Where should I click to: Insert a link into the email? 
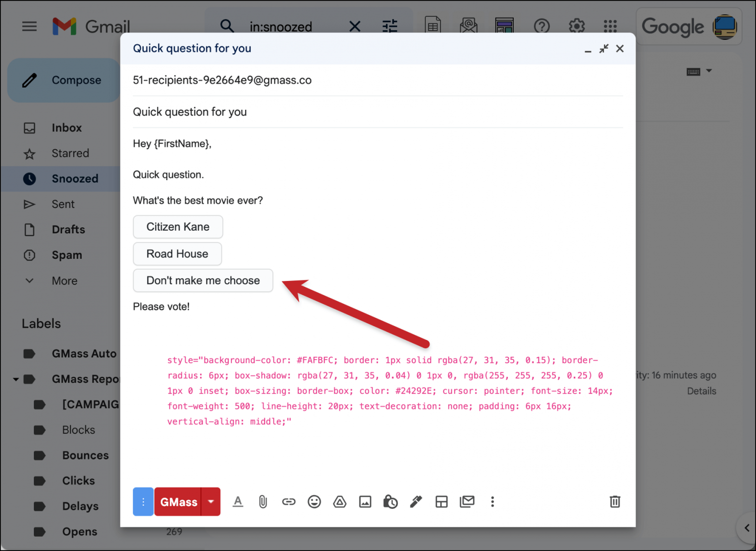tap(289, 501)
